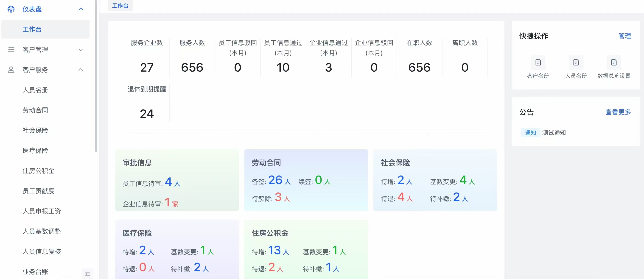Collapse the sidebar with the fold icon
Screen dimensions: 644x279
(x=87, y=274)
